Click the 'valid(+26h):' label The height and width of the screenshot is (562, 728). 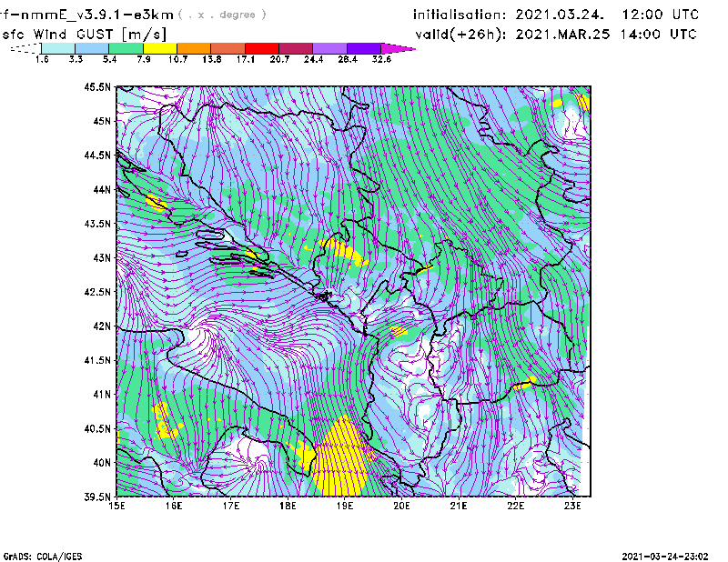460,35
